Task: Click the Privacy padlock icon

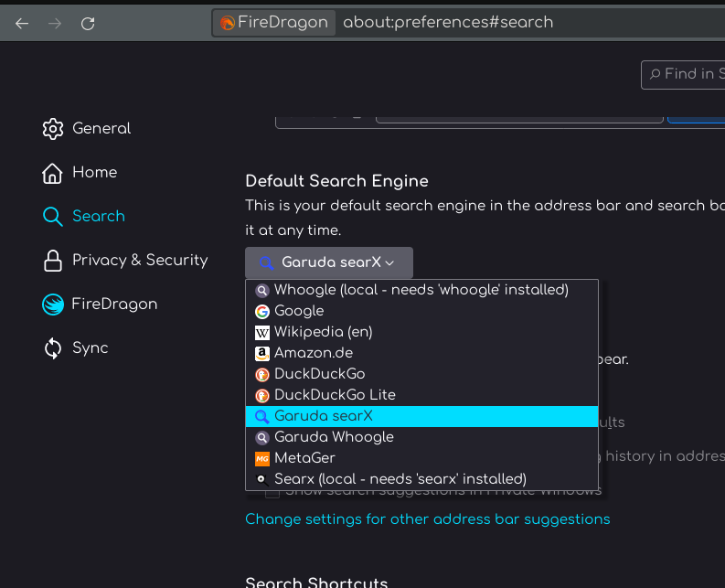Action: 53,261
